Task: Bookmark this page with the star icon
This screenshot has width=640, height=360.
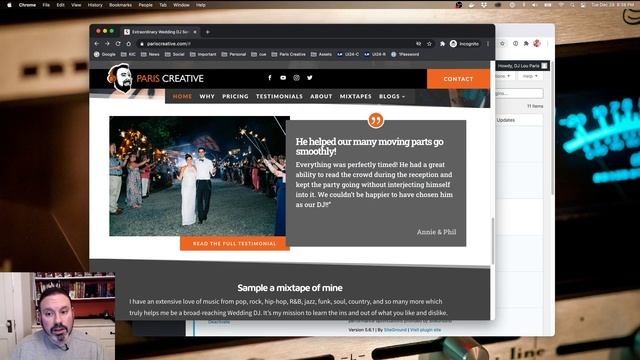Action: 429,44
